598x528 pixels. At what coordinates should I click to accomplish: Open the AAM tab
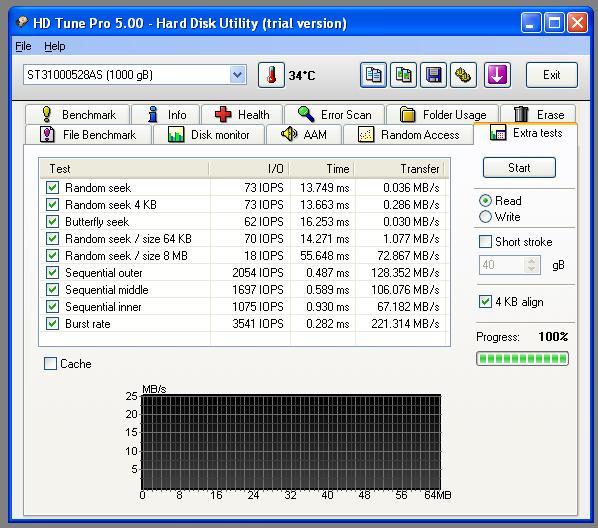tap(304, 135)
